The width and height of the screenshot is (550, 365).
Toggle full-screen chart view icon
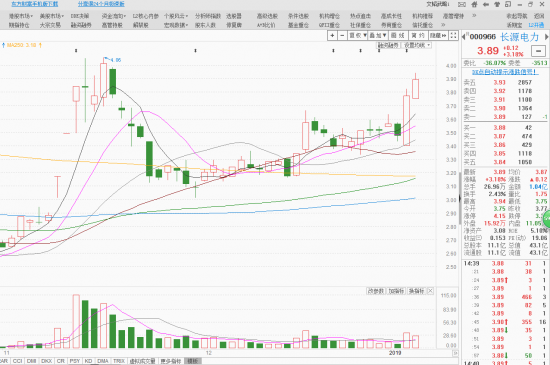454,35
